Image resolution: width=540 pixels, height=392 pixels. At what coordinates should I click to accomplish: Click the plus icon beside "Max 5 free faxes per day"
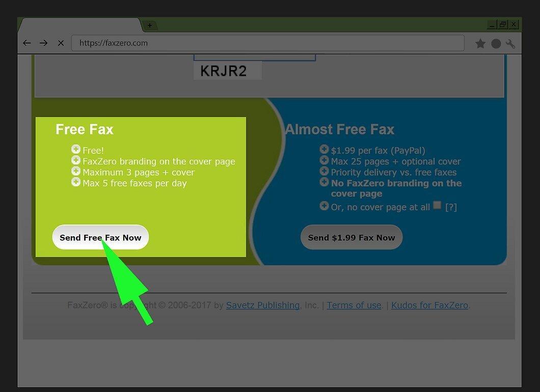click(x=76, y=182)
